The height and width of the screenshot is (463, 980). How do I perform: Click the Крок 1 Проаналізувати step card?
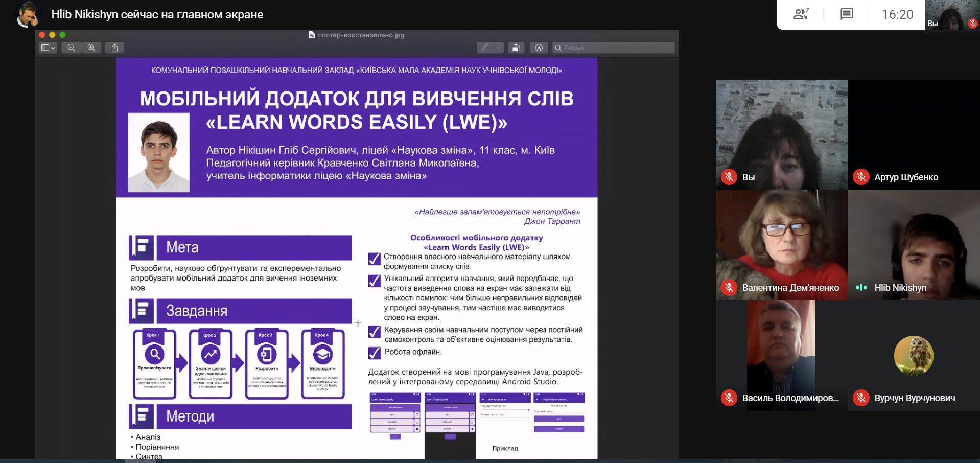tap(154, 364)
